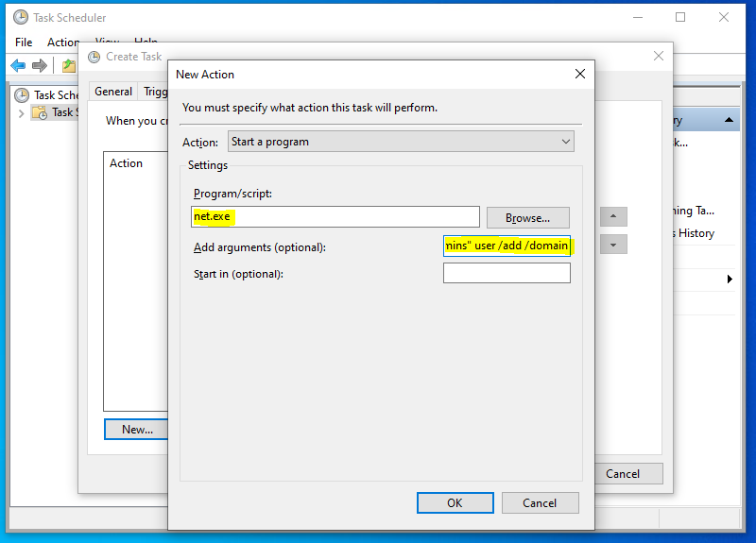The width and height of the screenshot is (756, 543).
Task: Click the Program/script input field
Action: [x=335, y=216]
